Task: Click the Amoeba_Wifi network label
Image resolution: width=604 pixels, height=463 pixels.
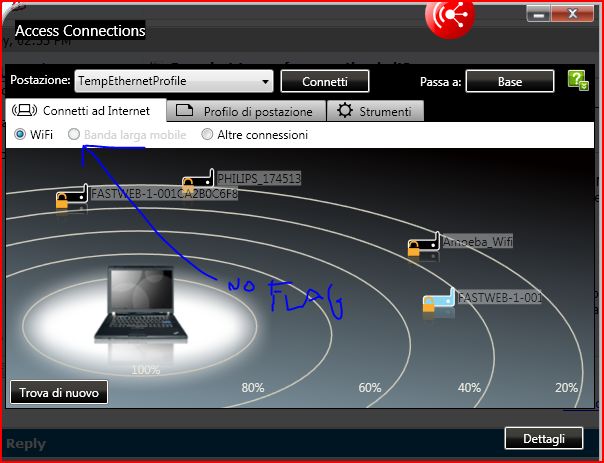Action: [x=478, y=242]
